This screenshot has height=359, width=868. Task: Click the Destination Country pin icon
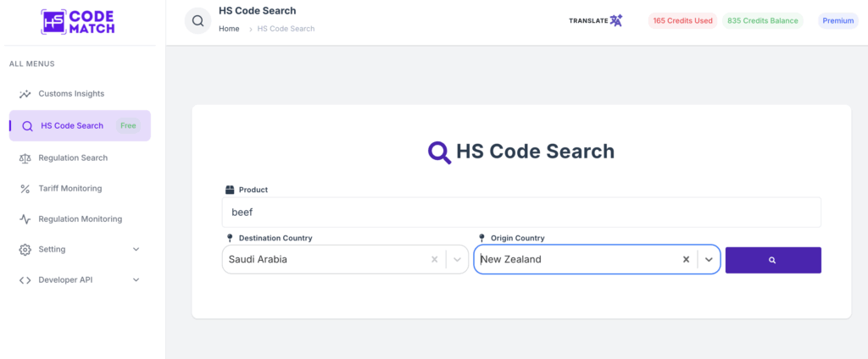pyautogui.click(x=231, y=238)
